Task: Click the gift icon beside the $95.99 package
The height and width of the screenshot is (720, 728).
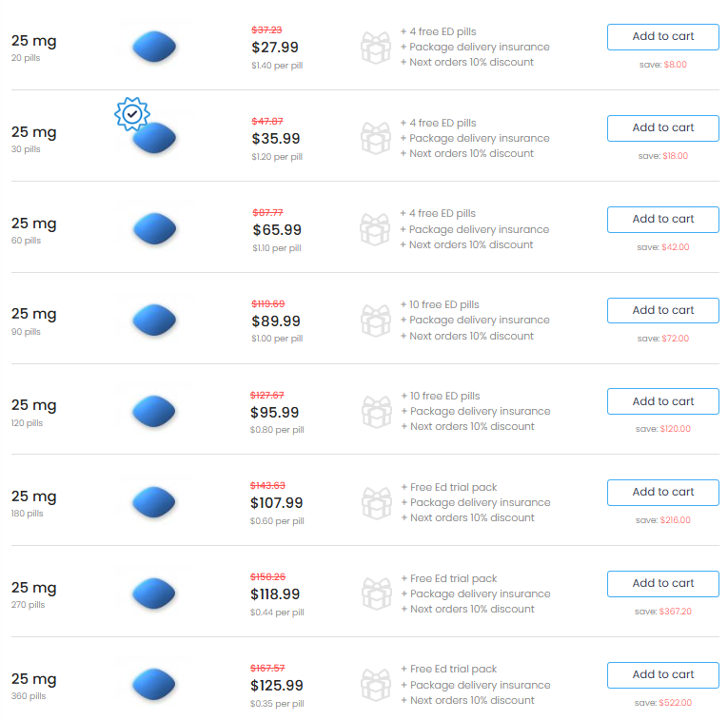Action: click(x=376, y=412)
